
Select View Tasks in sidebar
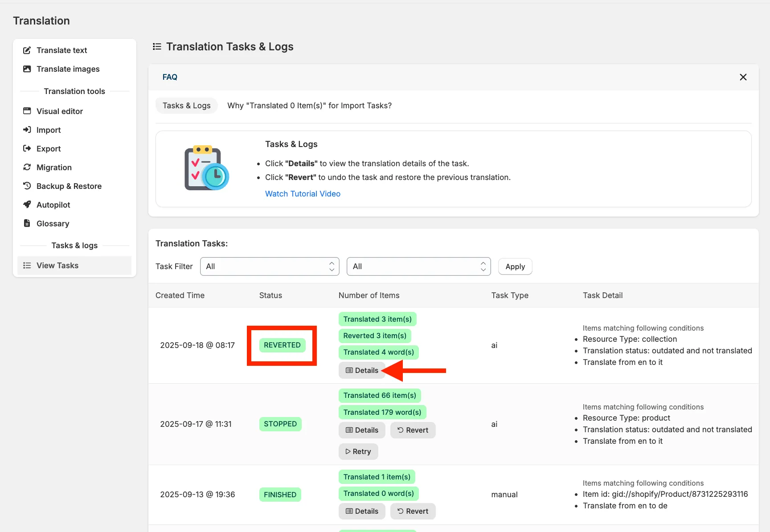coord(74,266)
